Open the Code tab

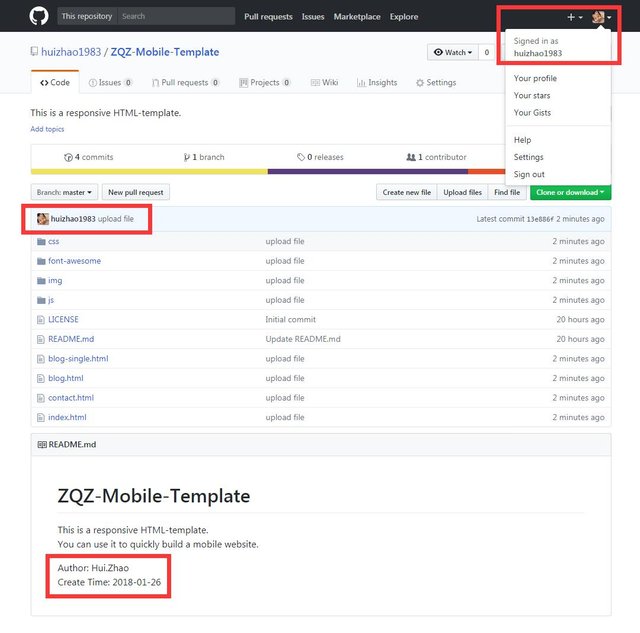coord(55,82)
